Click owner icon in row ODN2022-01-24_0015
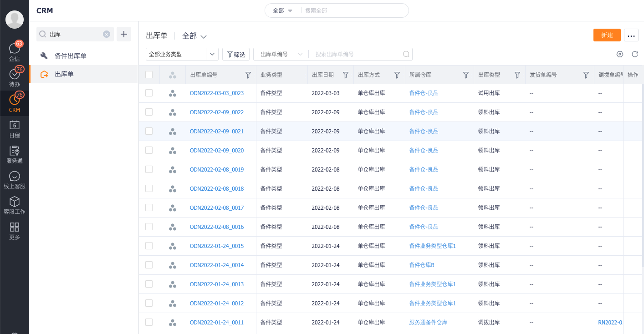 (x=173, y=246)
